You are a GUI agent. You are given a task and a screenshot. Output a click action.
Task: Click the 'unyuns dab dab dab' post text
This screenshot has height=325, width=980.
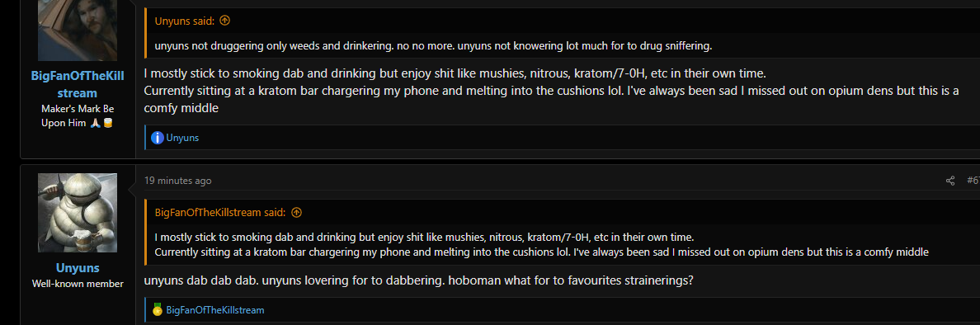419,280
